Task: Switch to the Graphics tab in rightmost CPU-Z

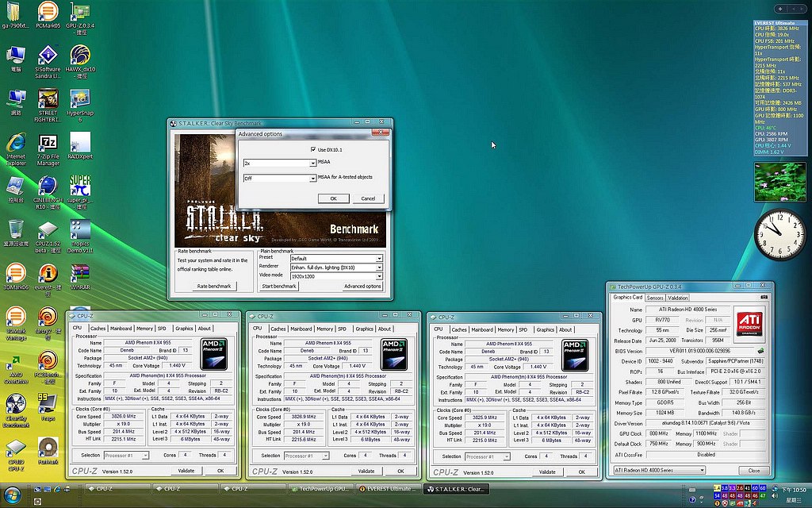Action: pos(546,329)
